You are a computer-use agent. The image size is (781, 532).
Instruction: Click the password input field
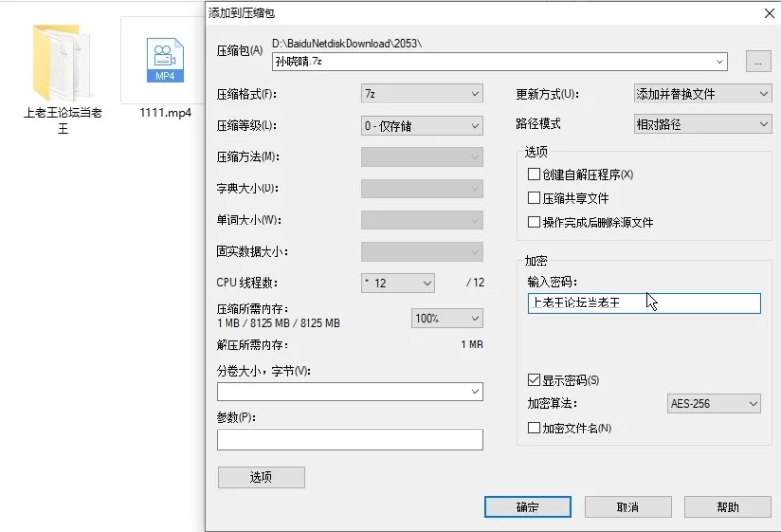click(643, 304)
